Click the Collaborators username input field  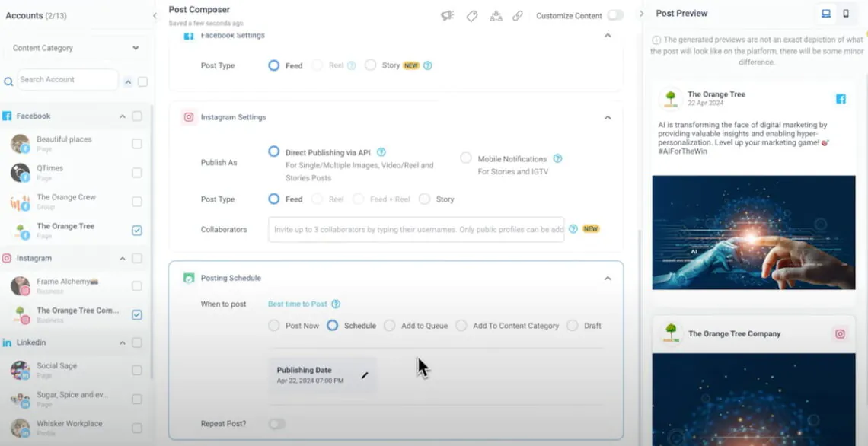[416, 229]
